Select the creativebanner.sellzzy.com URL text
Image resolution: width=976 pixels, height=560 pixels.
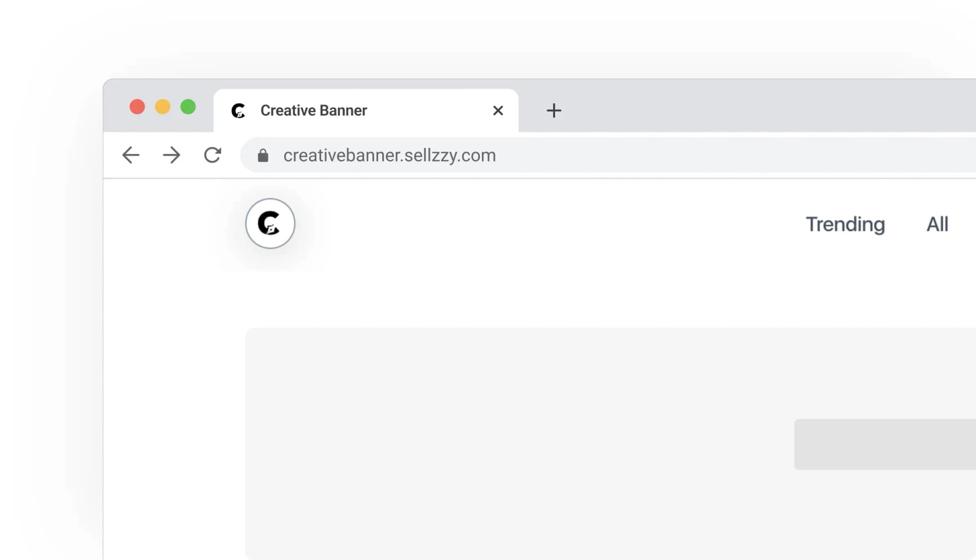[389, 155]
